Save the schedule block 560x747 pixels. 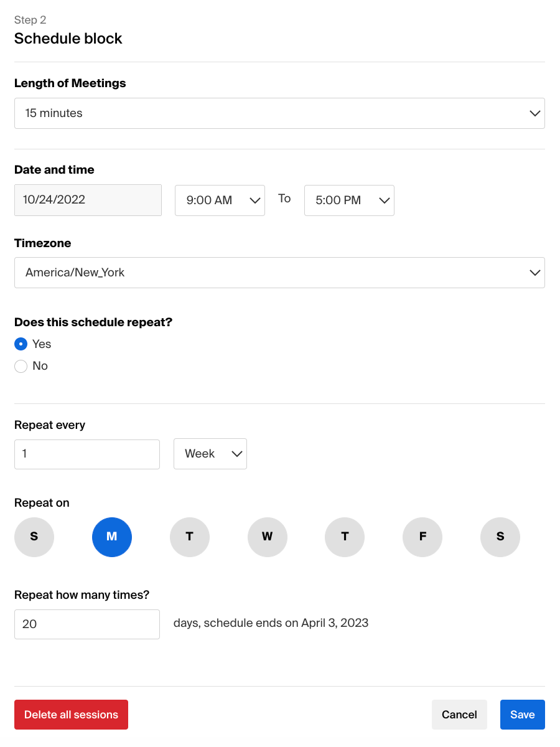(x=522, y=714)
